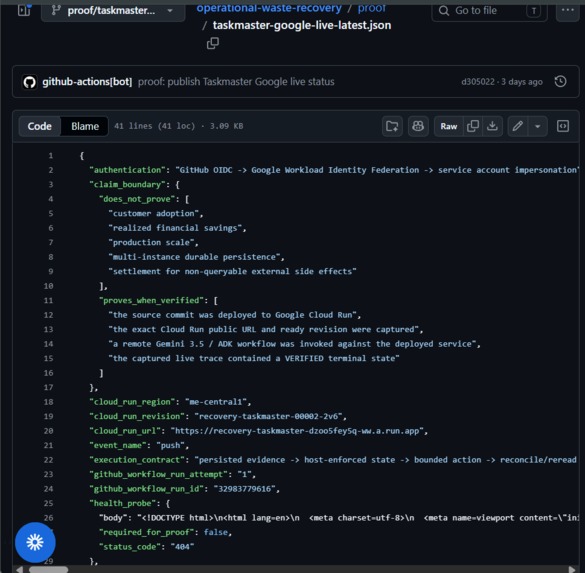
Task: Open the file in workspace icon
Action: pos(392,126)
